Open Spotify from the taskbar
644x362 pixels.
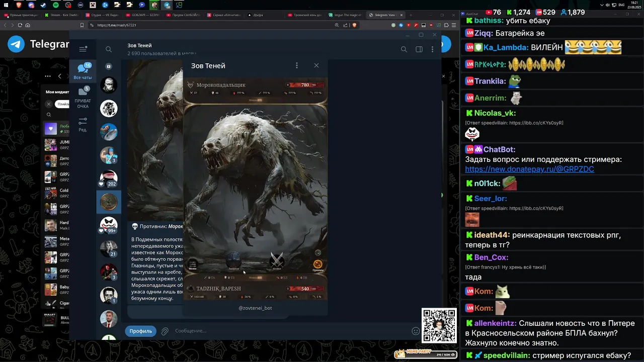[55, 5]
